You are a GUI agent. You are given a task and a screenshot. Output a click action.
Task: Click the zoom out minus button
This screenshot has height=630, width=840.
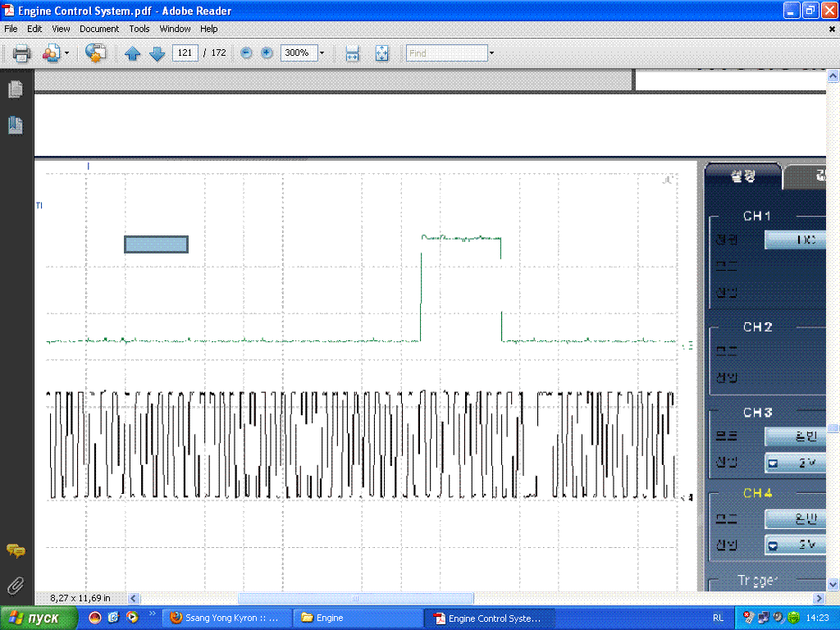246,53
